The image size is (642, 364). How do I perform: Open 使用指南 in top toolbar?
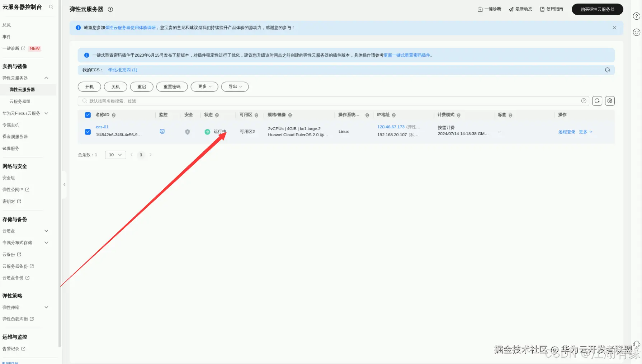click(552, 9)
